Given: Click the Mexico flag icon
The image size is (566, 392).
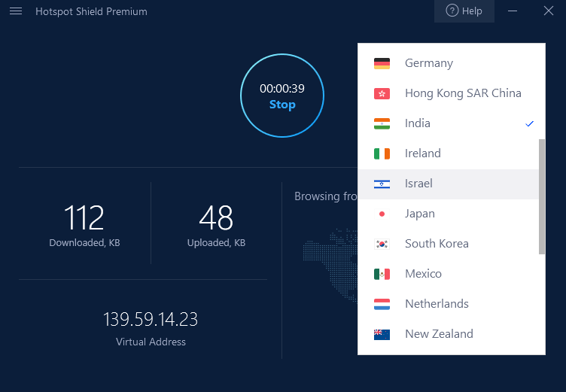Looking at the screenshot, I should click(382, 275).
